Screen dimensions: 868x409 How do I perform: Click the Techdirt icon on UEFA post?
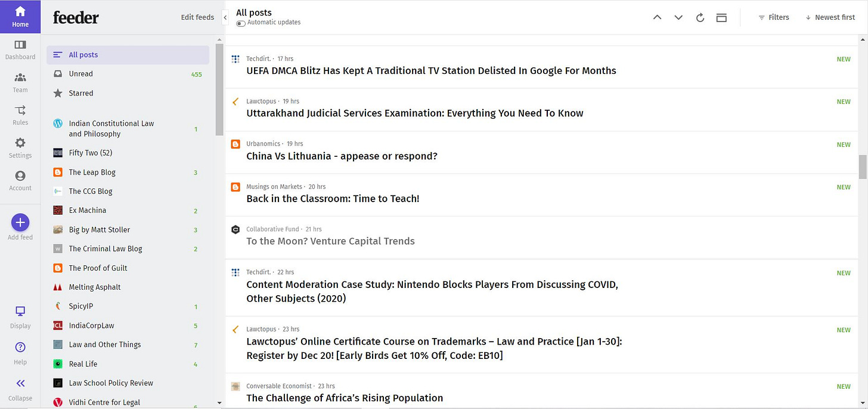click(235, 59)
